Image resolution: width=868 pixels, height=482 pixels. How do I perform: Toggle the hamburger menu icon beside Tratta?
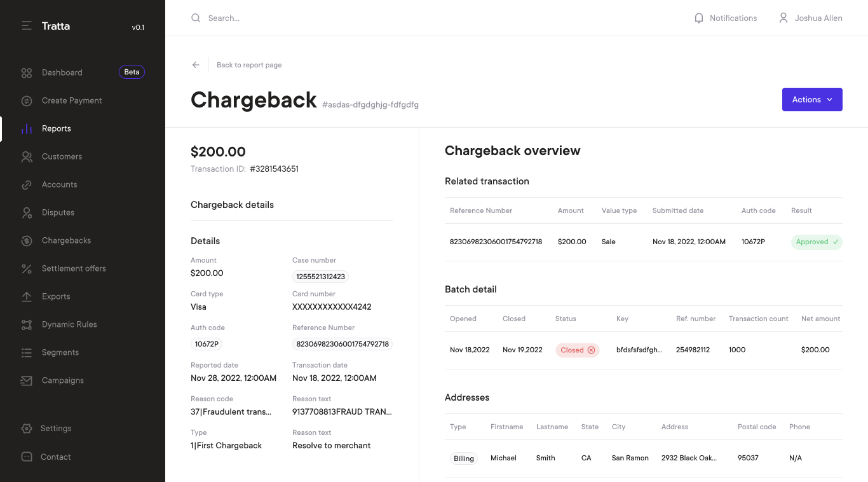tap(26, 26)
